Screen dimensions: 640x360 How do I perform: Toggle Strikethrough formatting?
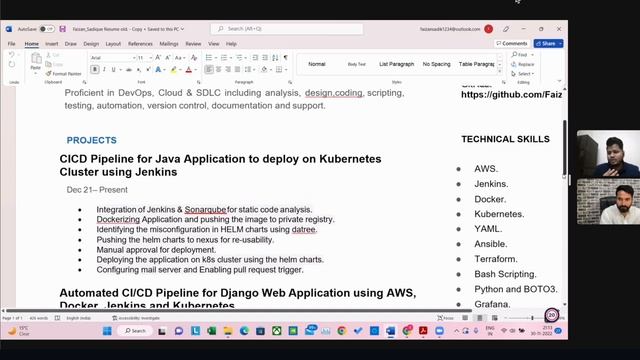point(129,70)
